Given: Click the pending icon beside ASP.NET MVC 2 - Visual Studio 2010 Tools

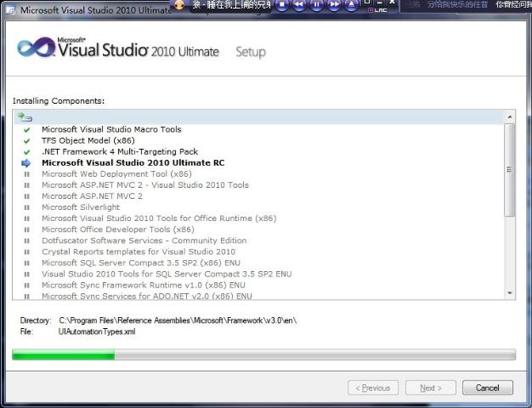Looking at the screenshot, I should pyautogui.click(x=27, y=185).
